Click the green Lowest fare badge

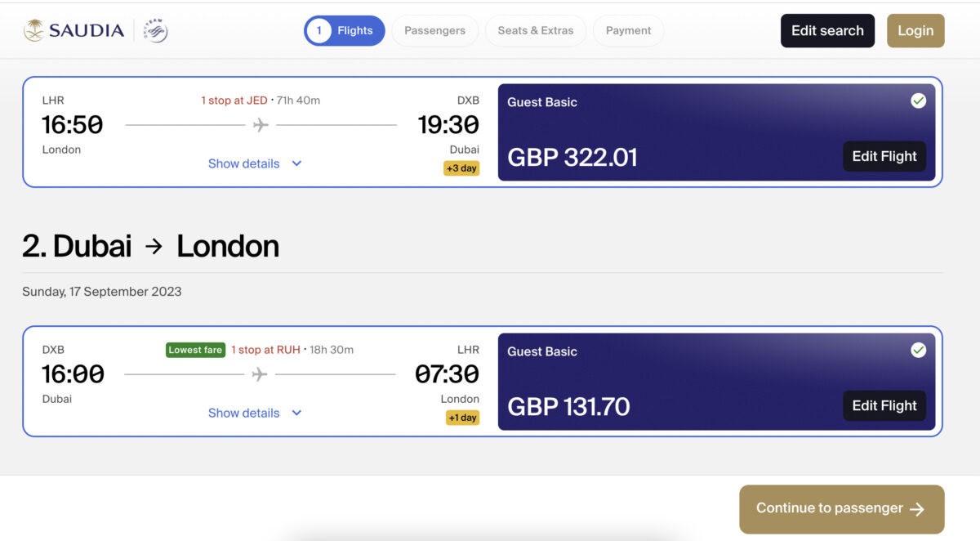tap(195, 350)
